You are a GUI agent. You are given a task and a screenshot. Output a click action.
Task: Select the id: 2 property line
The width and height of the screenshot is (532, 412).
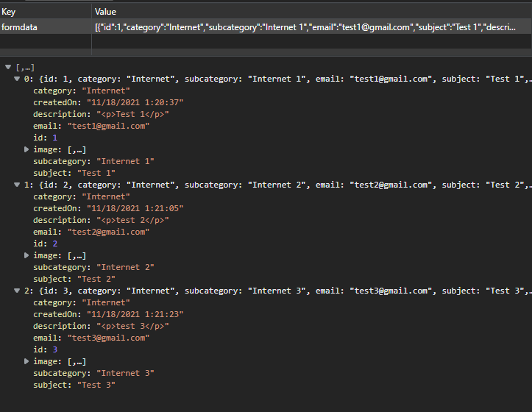pyautogui.click(x=45, y=244)
